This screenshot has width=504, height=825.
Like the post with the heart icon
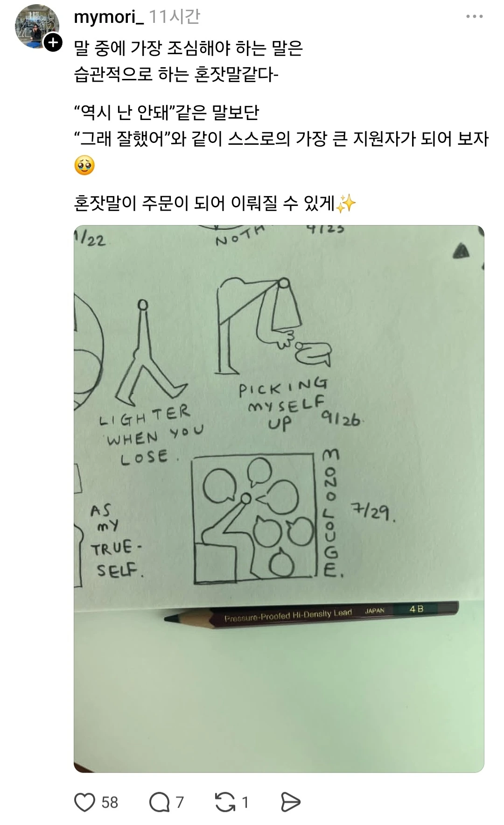84,802
